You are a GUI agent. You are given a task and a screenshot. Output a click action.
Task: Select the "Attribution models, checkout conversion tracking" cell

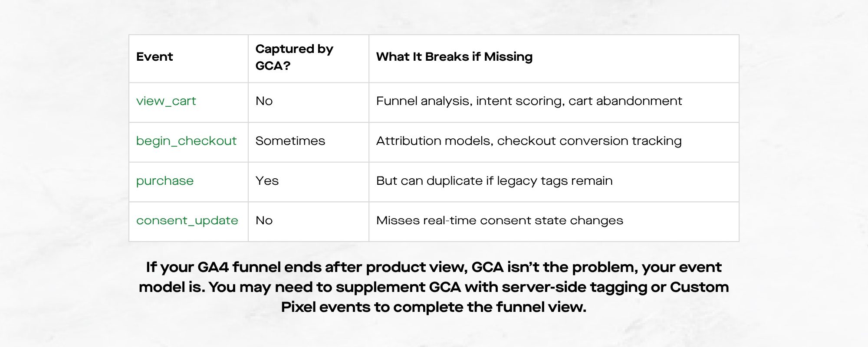(x=529, y=141)
